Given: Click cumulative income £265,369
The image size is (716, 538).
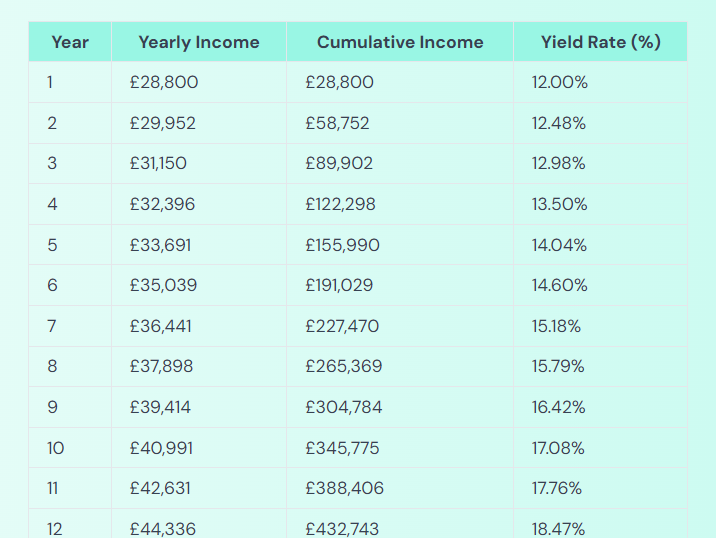Looking at the screenshot, I should 343,366.
